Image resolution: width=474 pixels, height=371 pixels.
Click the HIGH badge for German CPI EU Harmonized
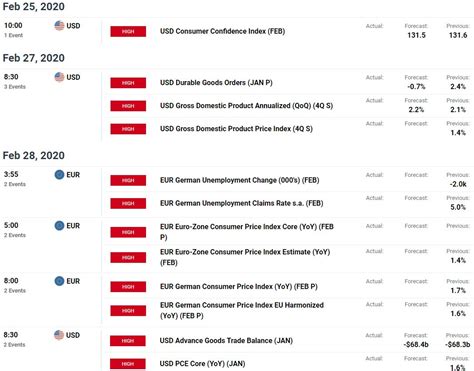click(x=128, y=311)
